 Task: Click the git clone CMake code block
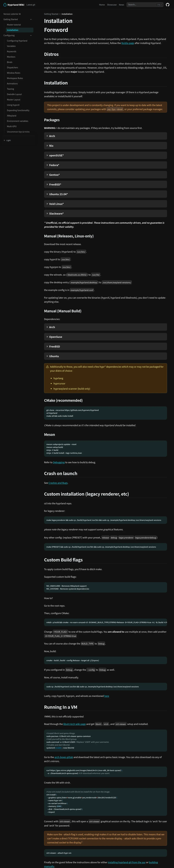[105, 413]
